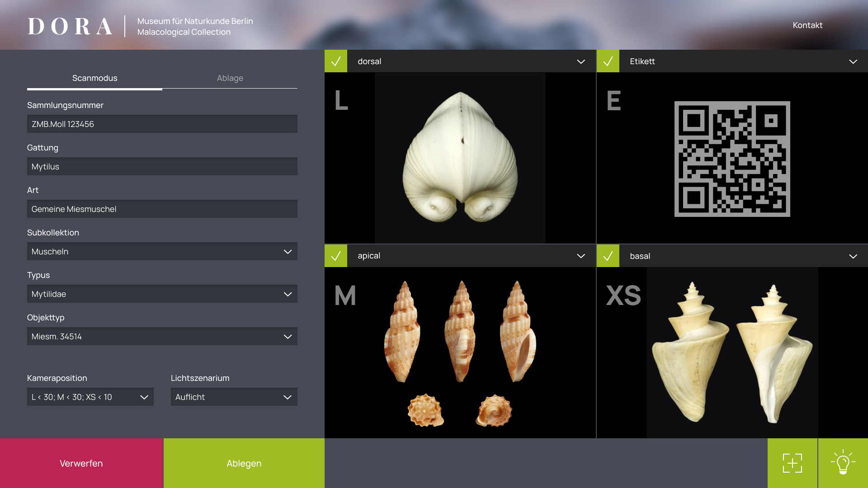Screen dimensions: 868x488
Task: Open the Kontakt link
Action: pyautogui.click(x=807, y=25)
